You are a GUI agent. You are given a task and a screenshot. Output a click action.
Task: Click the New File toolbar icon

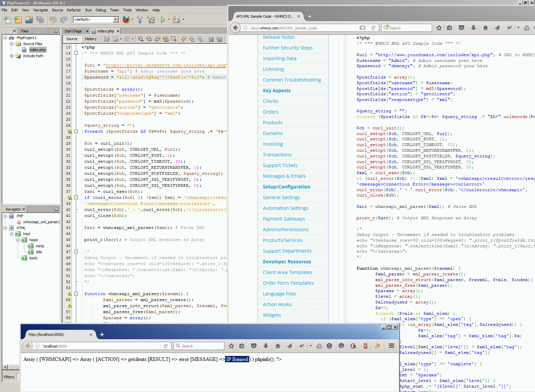7,20
